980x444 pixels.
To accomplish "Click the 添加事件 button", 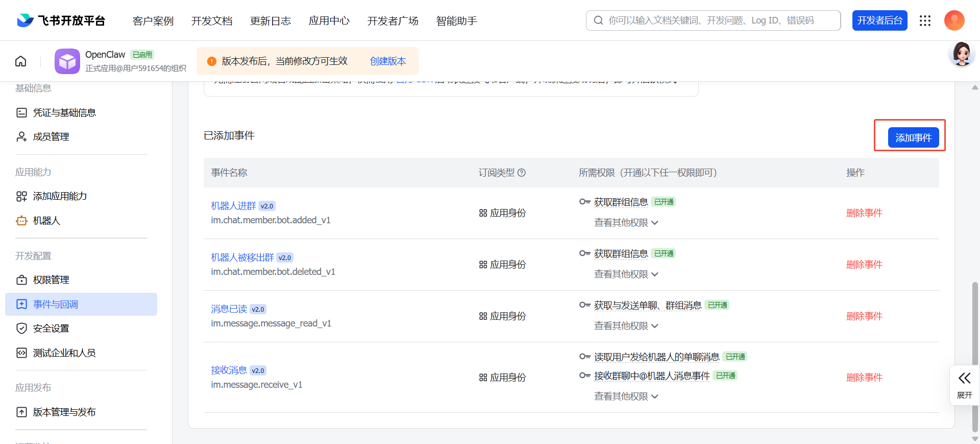I will point(913,137).
